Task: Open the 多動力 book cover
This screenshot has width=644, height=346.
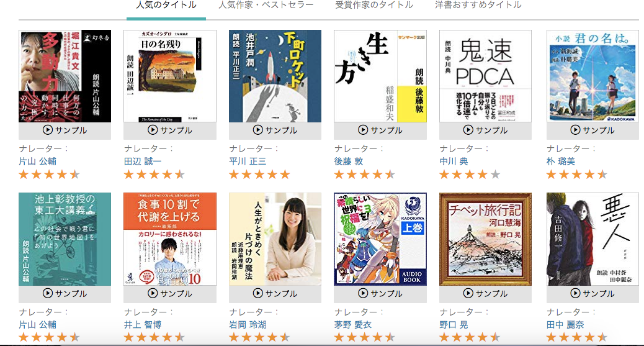Action: coord(65,76)
